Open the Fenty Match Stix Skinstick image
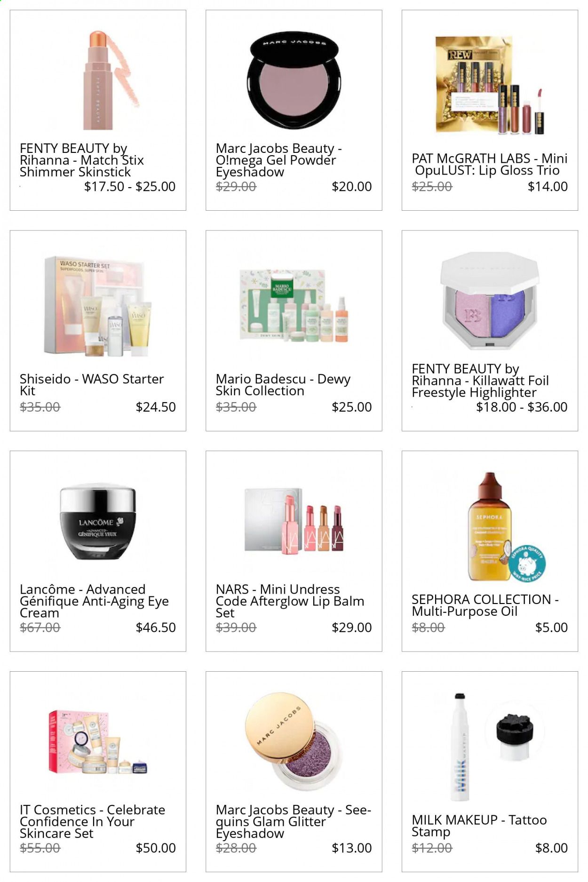The height and width of the screenshot is (882, 588). [110, 79]
